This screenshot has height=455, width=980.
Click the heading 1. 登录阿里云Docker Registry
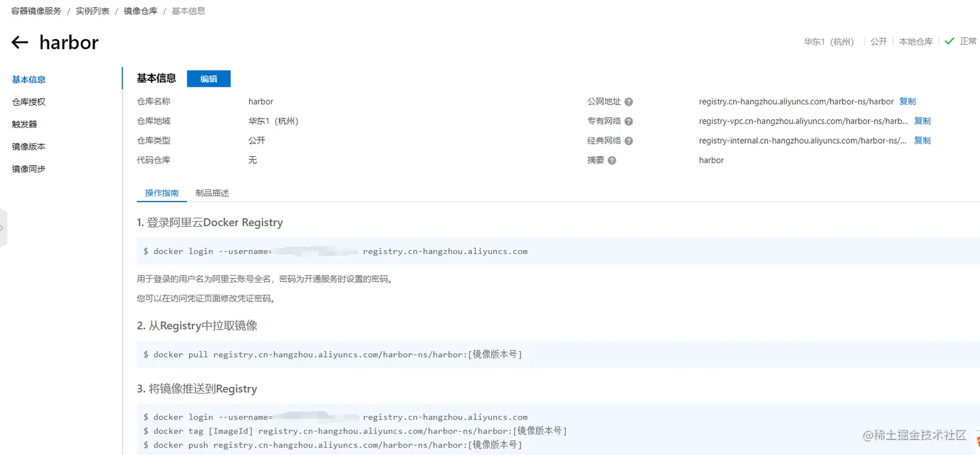[x=210, y=222]
